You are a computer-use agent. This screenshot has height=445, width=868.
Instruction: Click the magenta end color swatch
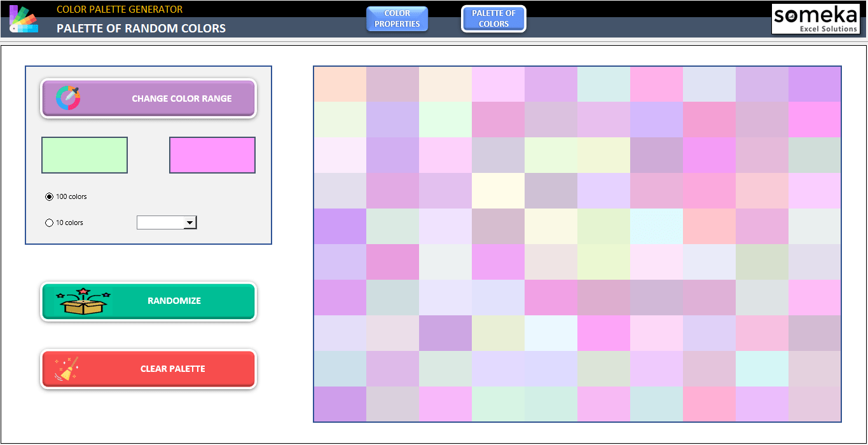[212, 154]
